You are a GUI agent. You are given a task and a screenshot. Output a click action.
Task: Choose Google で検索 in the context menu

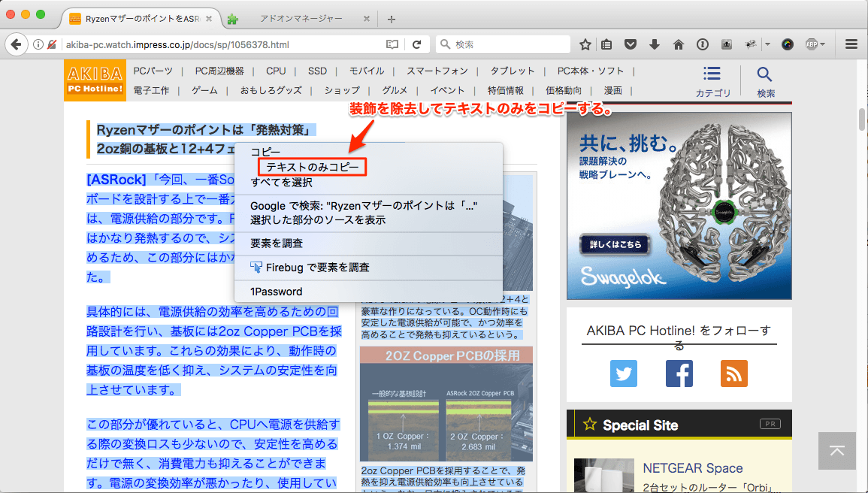[x=368, y=206]
